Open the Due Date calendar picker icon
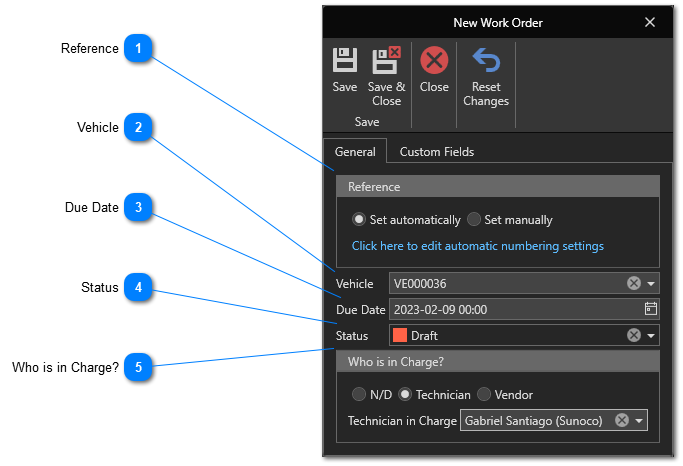 point(650,309)
